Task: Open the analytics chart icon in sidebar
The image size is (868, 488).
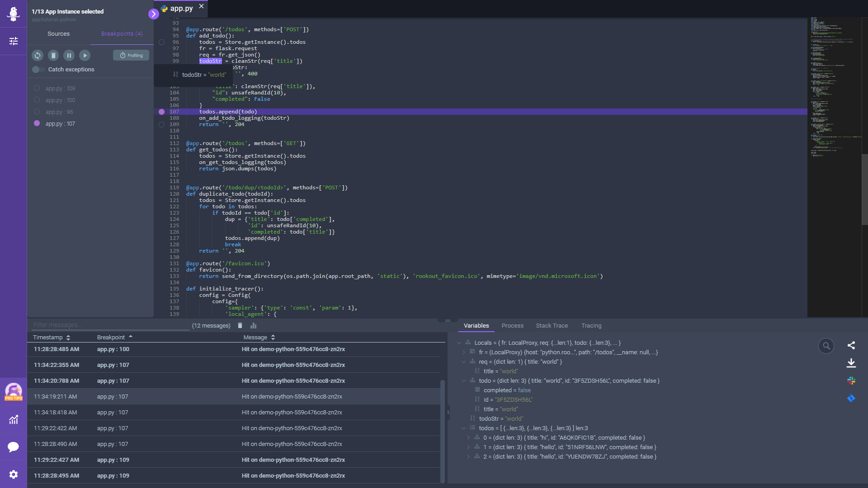Action: (14, 420)
